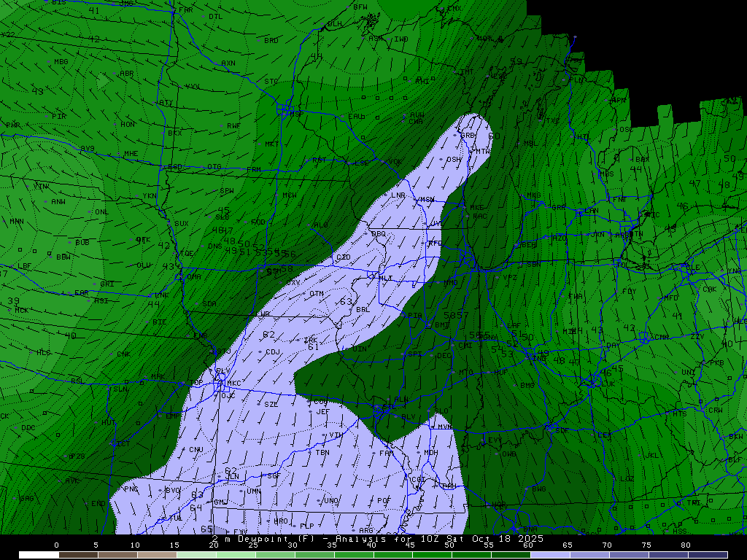Select the 'OTM' station label
The image size is (747, 560).
(x=317, y=294)
